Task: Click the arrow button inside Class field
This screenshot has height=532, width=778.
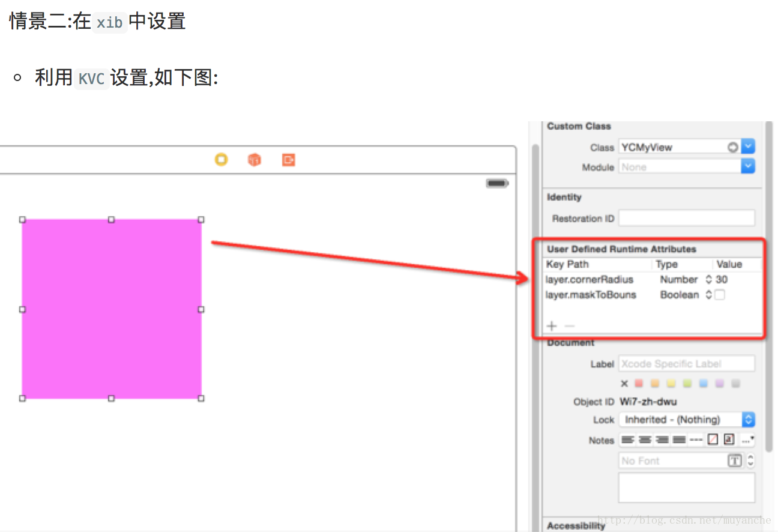Action: pos(733,147)
